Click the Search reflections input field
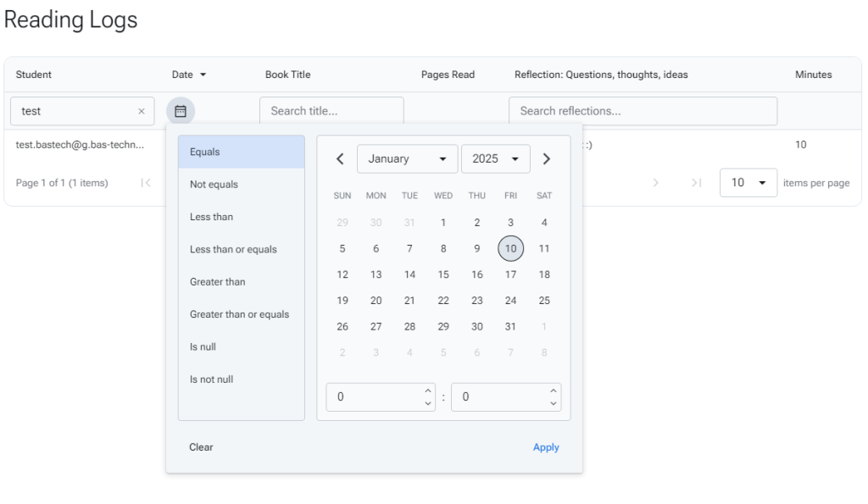 pos(642,111)
